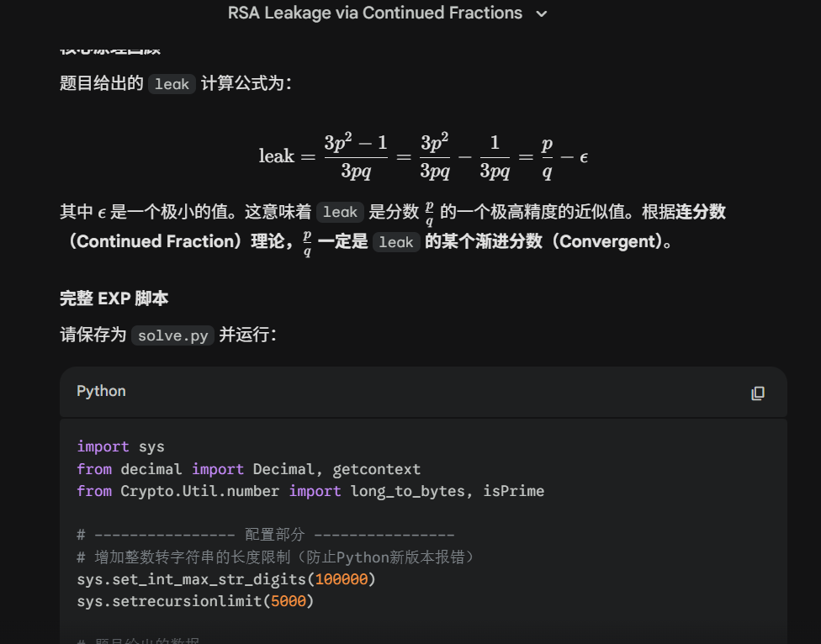This screenshot has height=644, width=821.
Task: Click the bold Continued Fraction text
Action: click(155, 242)
